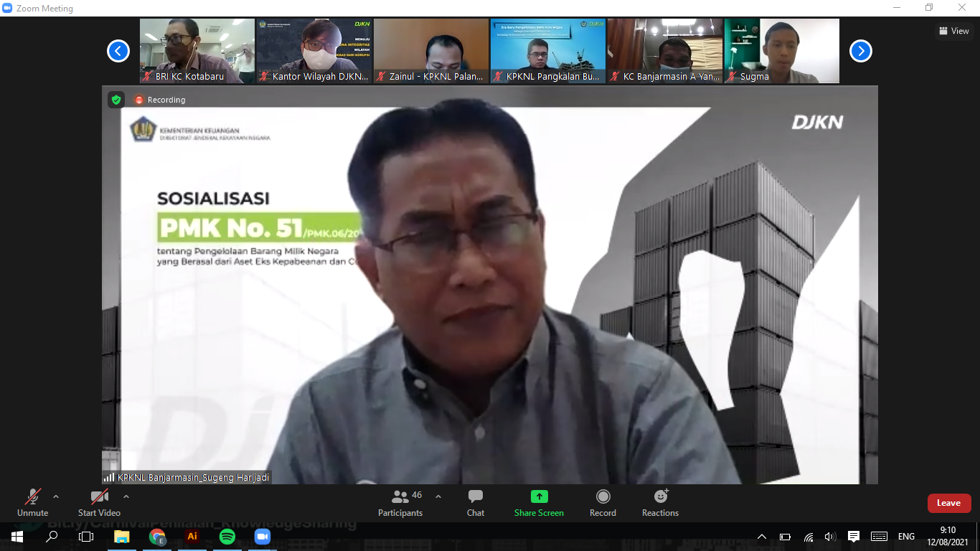Start recording with the Record button
This screenshot has height=551, width=980.
pyautogui.click(x=603, y=502)
